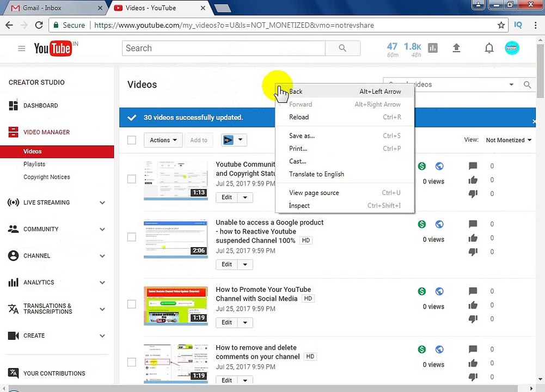
Task: Open Playlists in the Video Manager sidebar
Action: pyautogui.click(x=34, y=164)
